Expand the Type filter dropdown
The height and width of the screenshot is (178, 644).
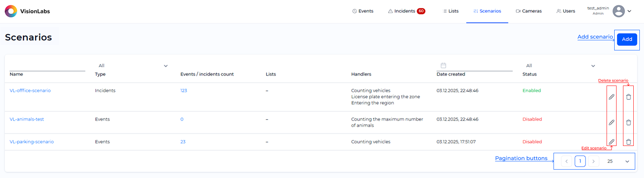coord(165,66)
